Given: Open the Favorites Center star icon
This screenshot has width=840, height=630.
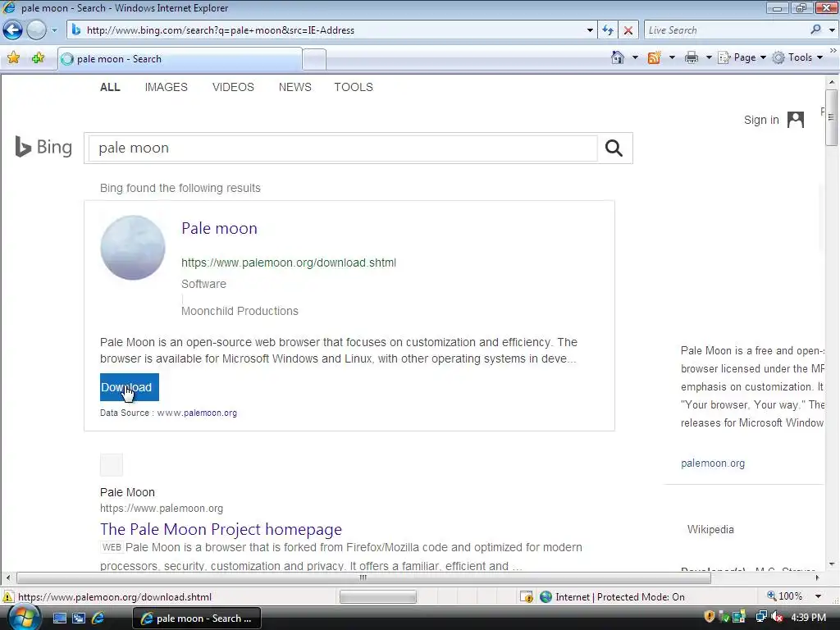Looking at the screenshot, I should pyautogui.click(x=13, y=58).
